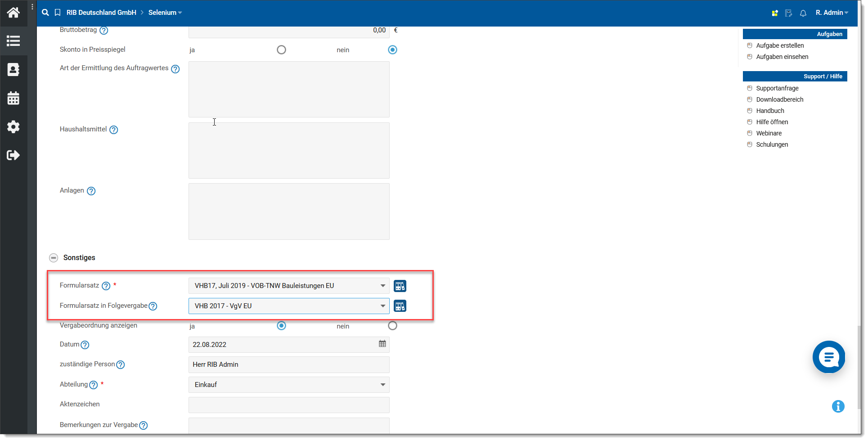Viewport: 868px width, 441px height.
Task: Open the contacts icon in sidebar
Action: point(13,70)
